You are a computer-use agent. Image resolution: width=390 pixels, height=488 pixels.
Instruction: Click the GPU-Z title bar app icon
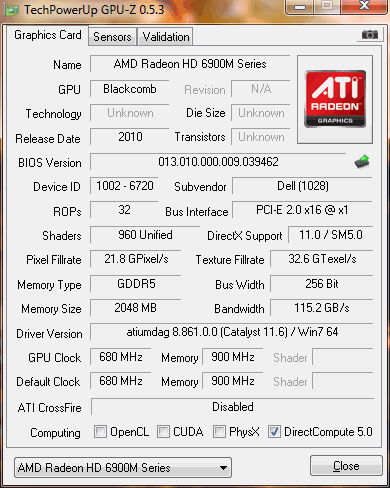click(12, 10)
